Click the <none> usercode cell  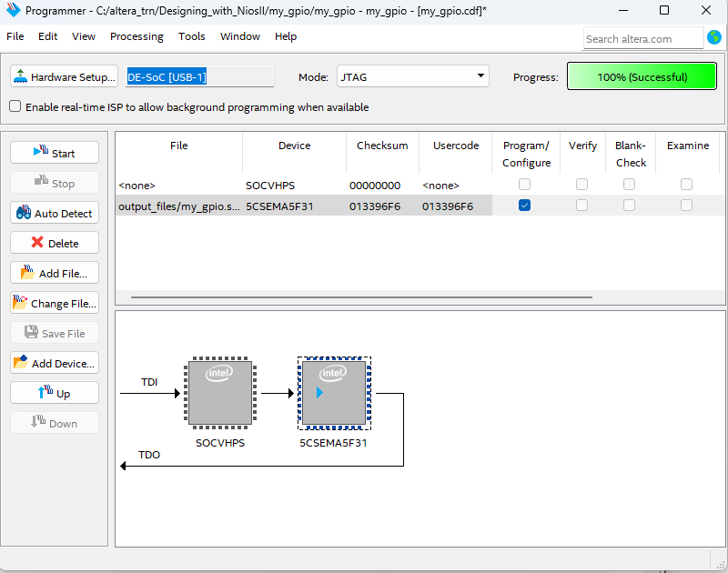(x=456, y=186)
